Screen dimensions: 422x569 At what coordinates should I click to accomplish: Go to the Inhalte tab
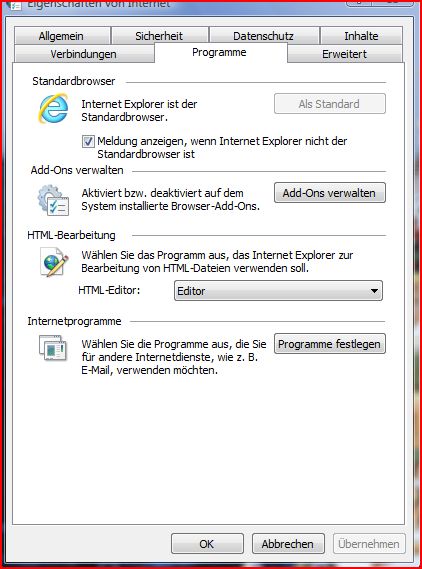click(361, 36)
